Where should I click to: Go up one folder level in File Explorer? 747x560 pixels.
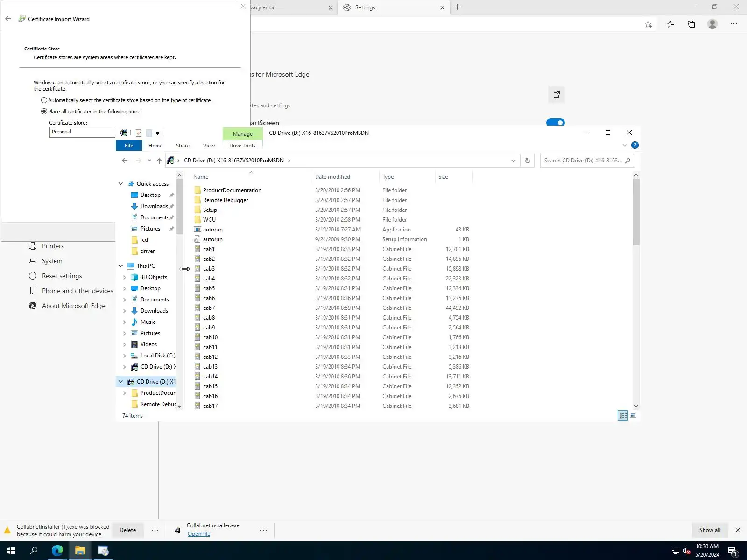click(159, 161)
